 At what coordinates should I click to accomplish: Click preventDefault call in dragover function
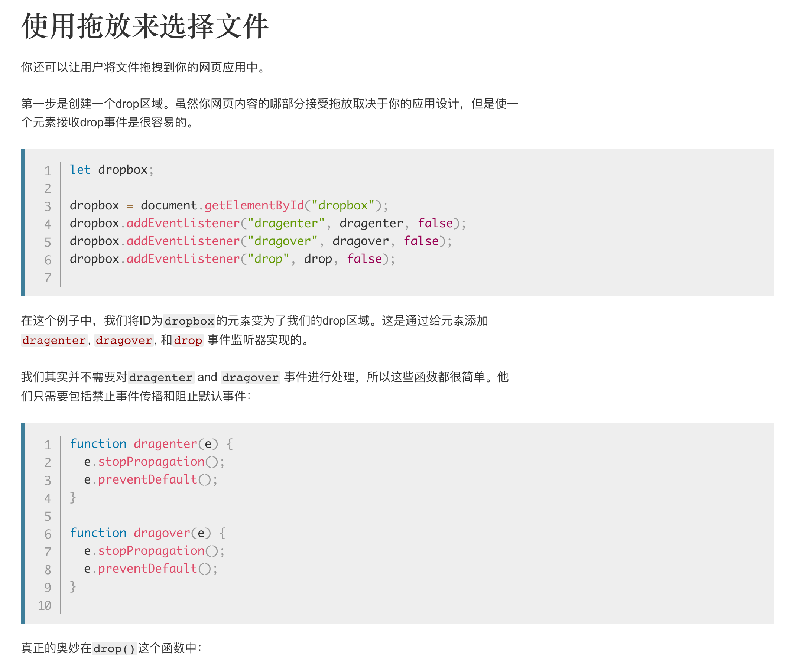click(147, 569)
